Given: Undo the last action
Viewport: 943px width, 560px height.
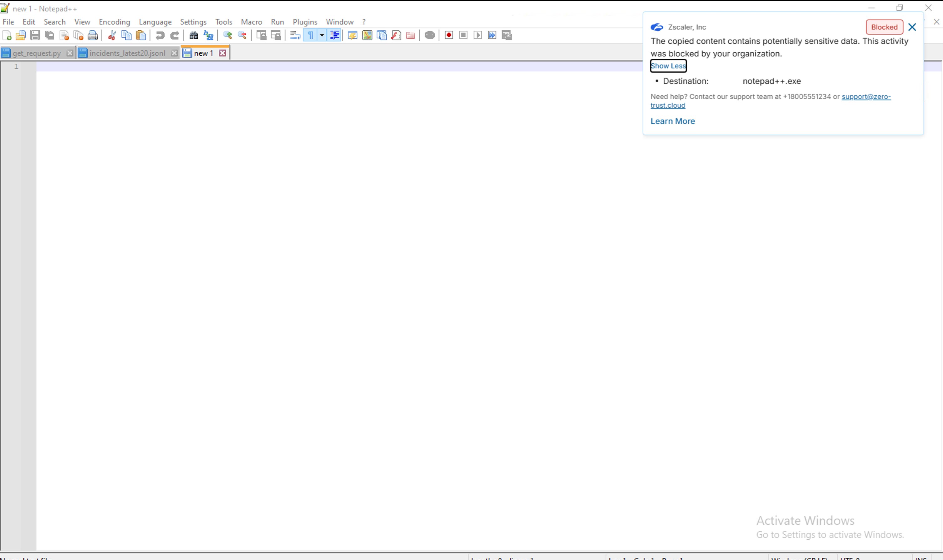Looking at the screenshot, I should pos(160,35).
